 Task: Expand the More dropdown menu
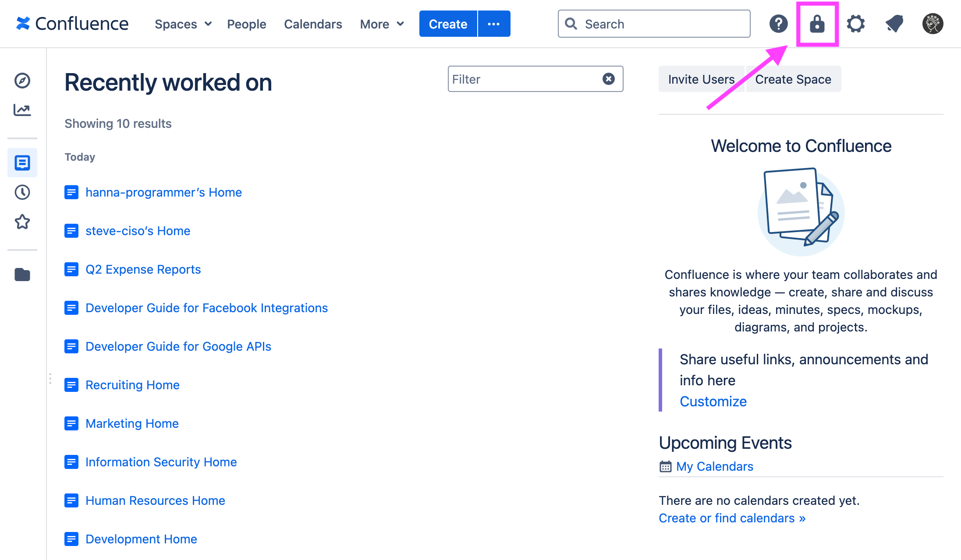[x=381, y=24]
